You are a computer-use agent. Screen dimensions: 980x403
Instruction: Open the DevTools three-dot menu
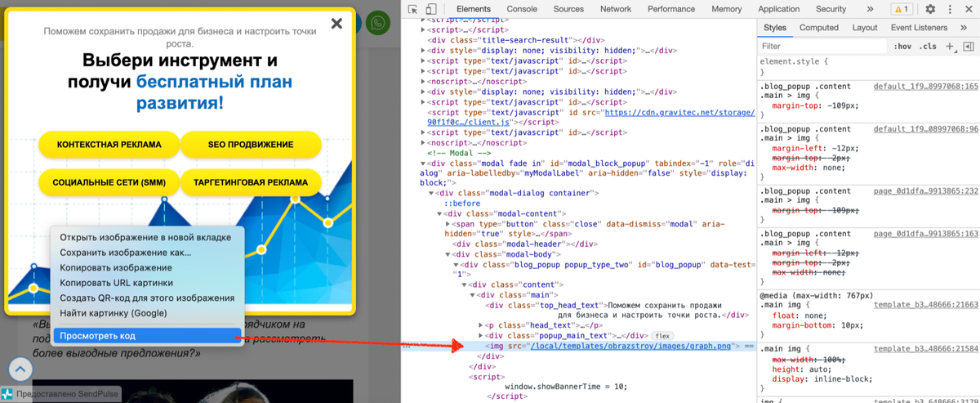[x=951, y=9]
